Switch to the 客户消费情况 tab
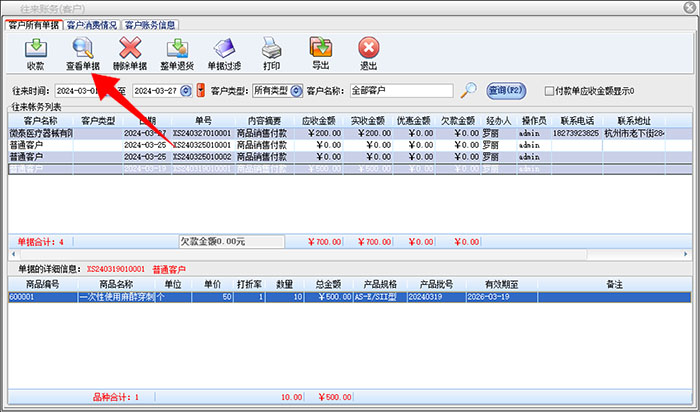Image resolution: width=700 pixels, height=412 pixels. click(93, 24)
